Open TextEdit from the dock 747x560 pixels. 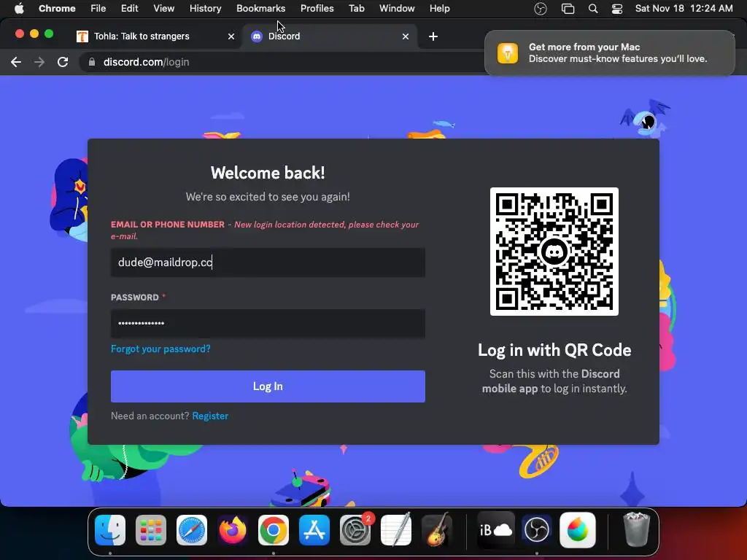pos(396,530)
